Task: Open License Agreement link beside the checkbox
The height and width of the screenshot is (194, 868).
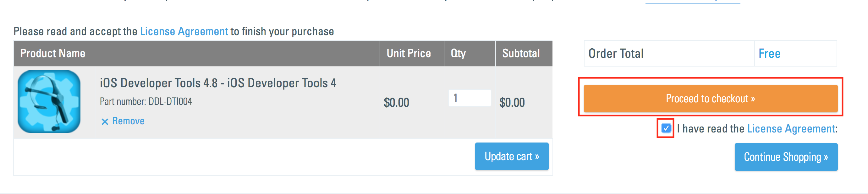Action: coord(791,129)
